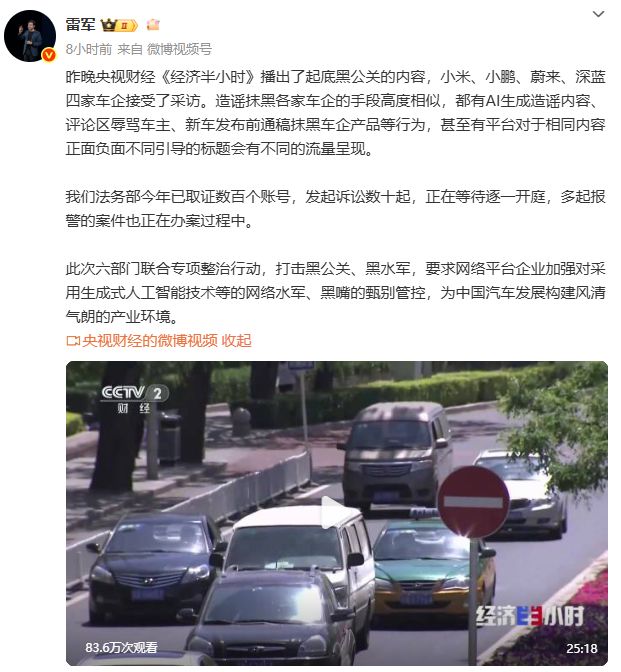Click the paragraph starting 此次六部门
The image size is (621, 672).
pyautogui.click(x=336, y=293)
